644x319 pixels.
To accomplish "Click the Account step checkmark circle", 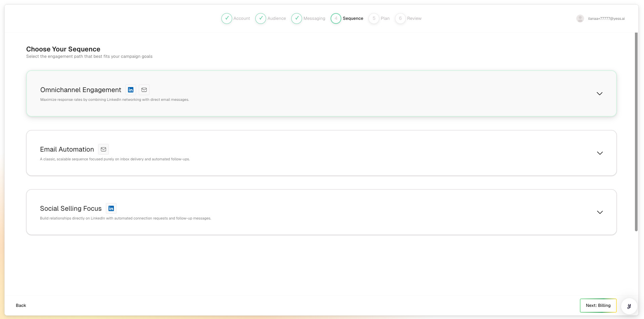I will pos(227,18).
